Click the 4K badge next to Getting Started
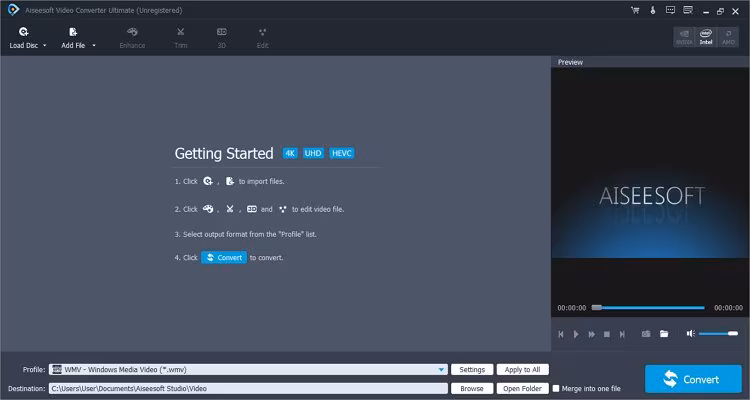Image resolution: width=750 pixels, height=400 pixels. [x=290, y=153]
